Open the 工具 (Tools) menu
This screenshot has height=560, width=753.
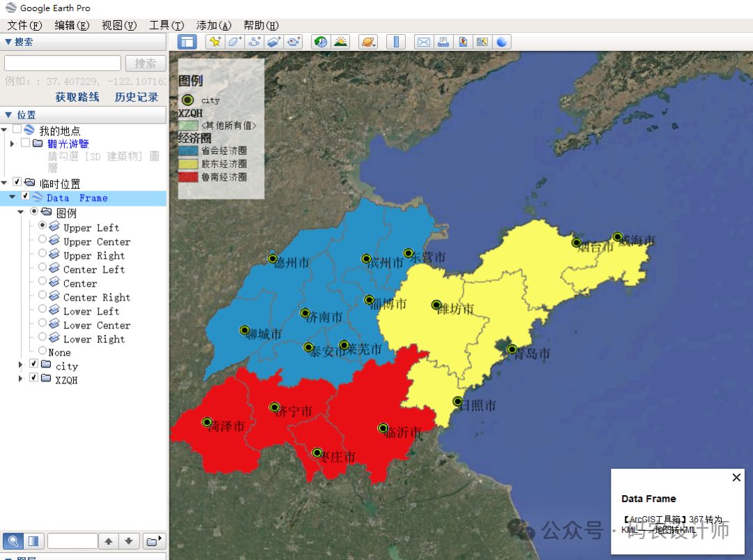pyautogui.click(x=166, y=25)
